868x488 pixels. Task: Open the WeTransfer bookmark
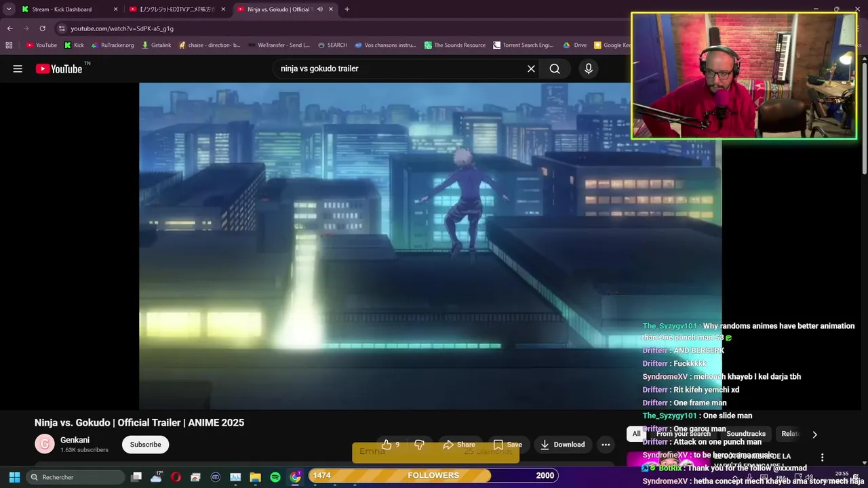point(279,45)
